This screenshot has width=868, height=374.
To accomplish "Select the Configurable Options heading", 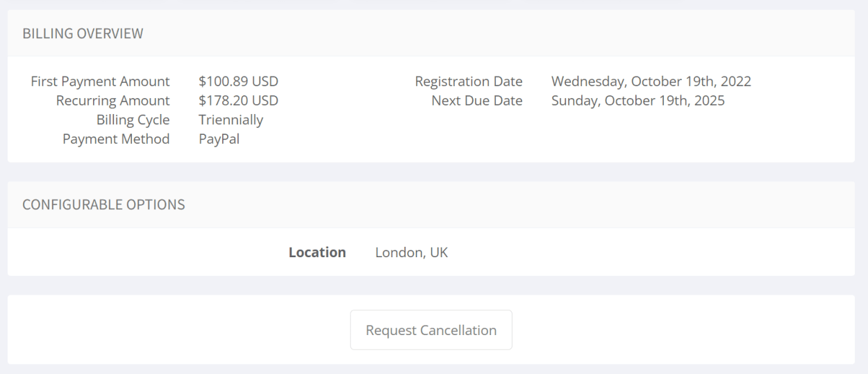I will (x=104, y=204).
